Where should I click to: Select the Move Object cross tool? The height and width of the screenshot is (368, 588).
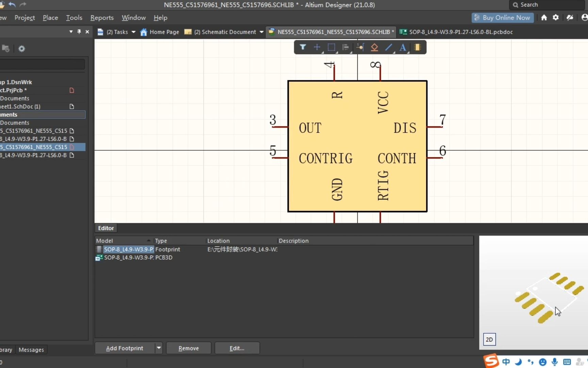click(x=317, y=47)
